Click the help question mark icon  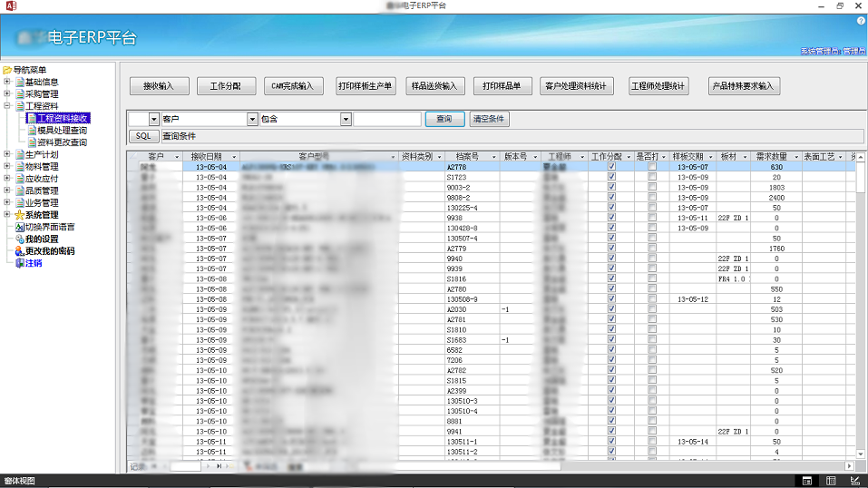[861, 21]
